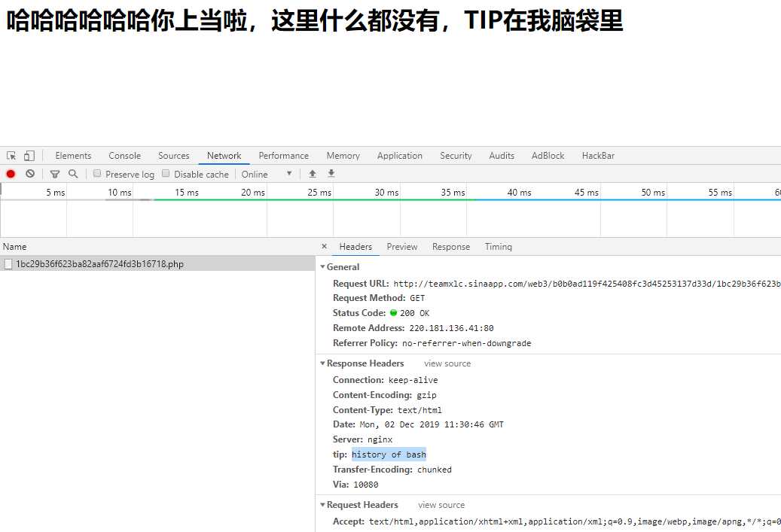Viewport: 781px width, 532px height.
Task: Switch to the Elements tab
Action: (x=73, y=156)
